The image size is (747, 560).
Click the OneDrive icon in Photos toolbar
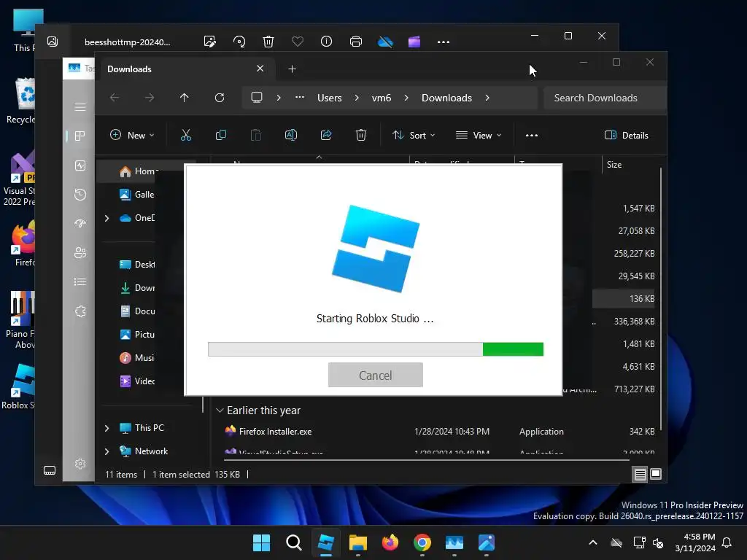385,42
